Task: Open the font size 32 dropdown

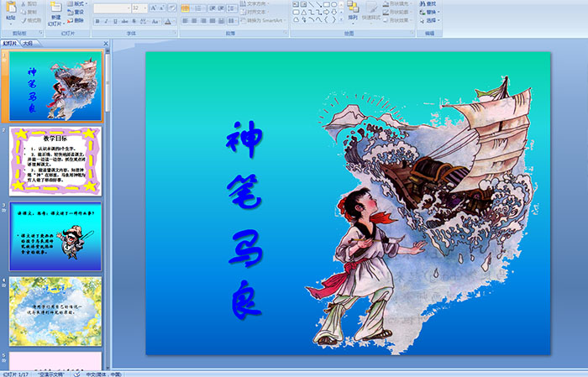Action: [x=139, y=8]
